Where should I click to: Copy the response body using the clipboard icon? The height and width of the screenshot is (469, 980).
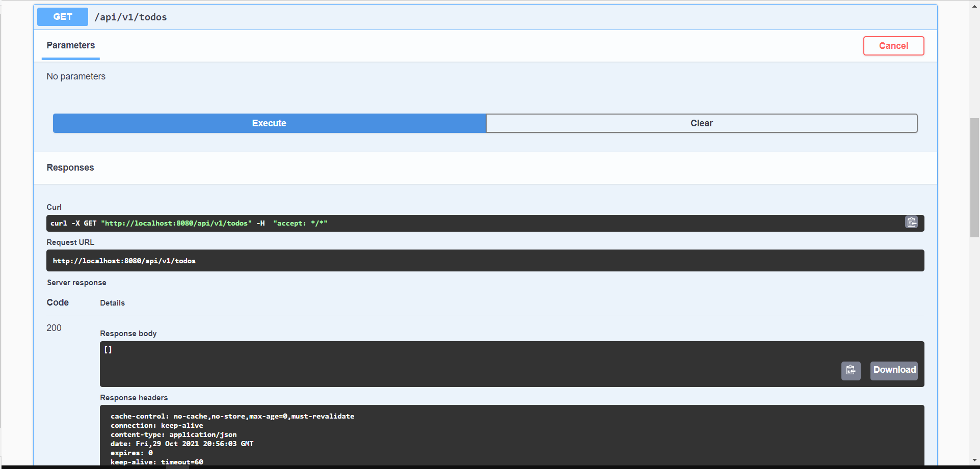(850, 371)
